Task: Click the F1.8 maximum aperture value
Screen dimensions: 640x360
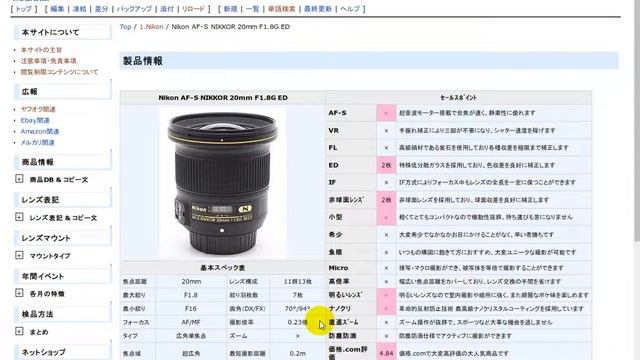Action: (191, 295)
